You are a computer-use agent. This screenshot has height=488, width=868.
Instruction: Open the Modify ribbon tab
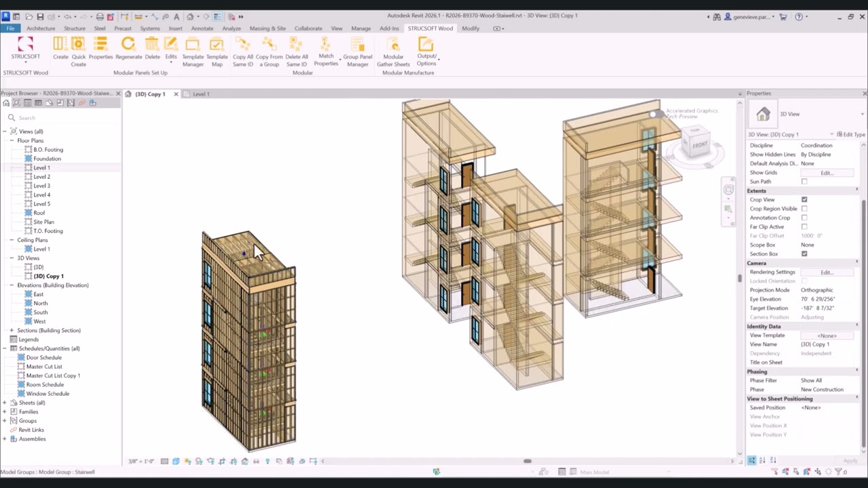(470, 28)
